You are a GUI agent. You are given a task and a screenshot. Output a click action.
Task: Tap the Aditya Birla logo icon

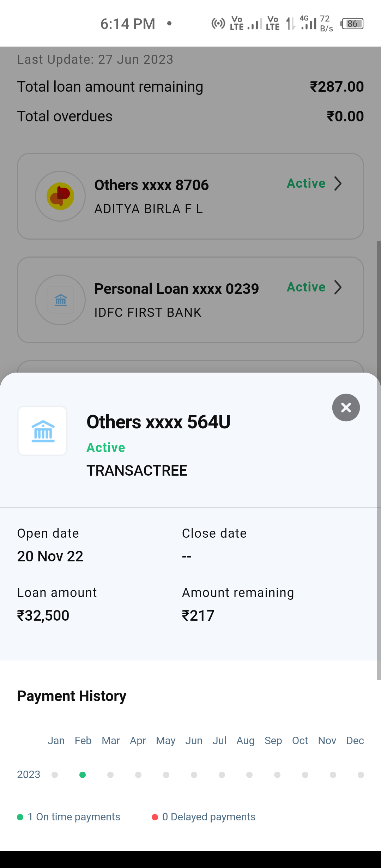tap(60, 196)
